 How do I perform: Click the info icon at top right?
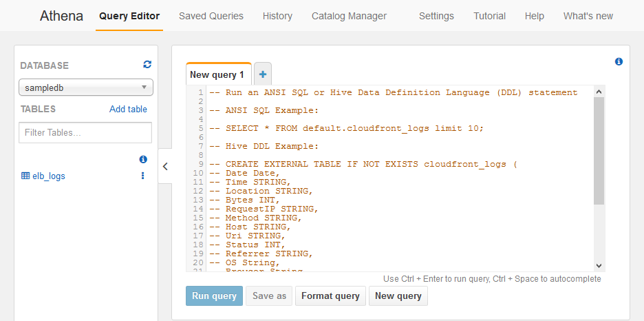619,62
